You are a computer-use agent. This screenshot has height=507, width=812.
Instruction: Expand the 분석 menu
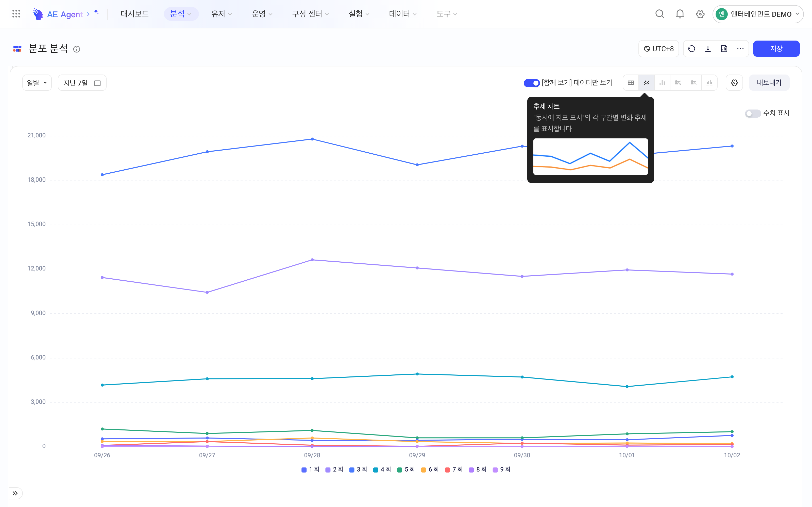coord(181,14)
